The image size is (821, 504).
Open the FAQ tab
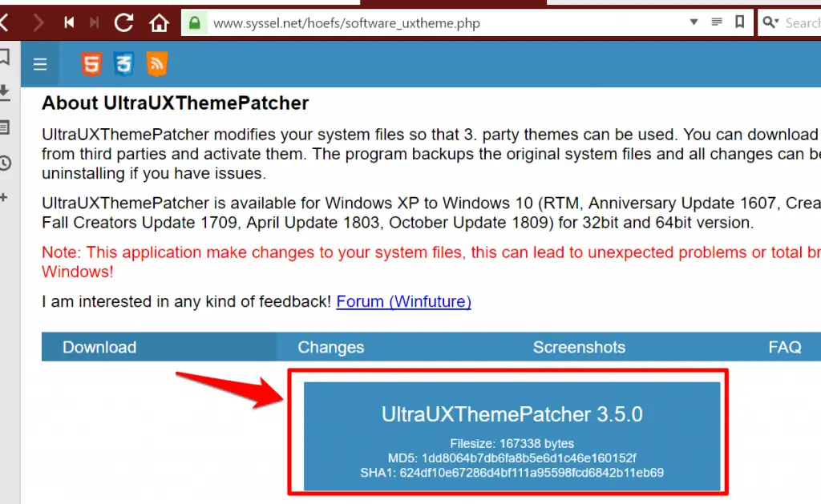[x=784, y=347]
